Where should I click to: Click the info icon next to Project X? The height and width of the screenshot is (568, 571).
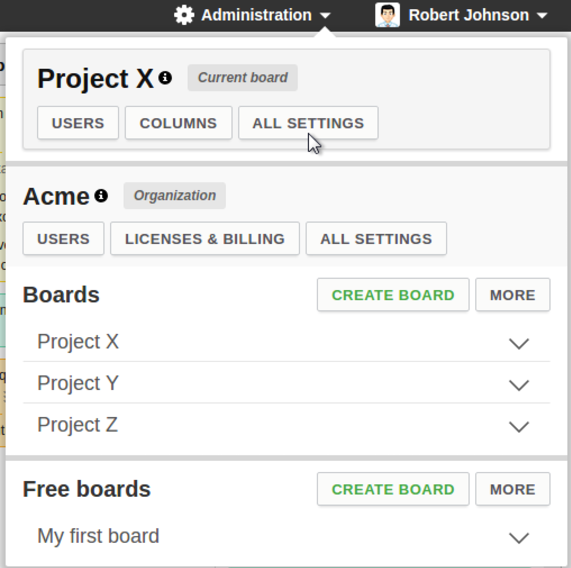(165, 78)
